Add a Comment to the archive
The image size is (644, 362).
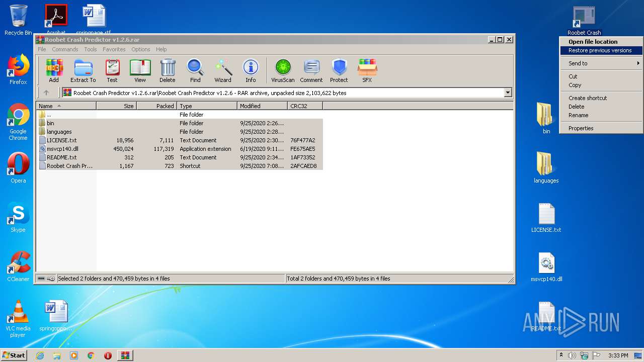point(311,71)
